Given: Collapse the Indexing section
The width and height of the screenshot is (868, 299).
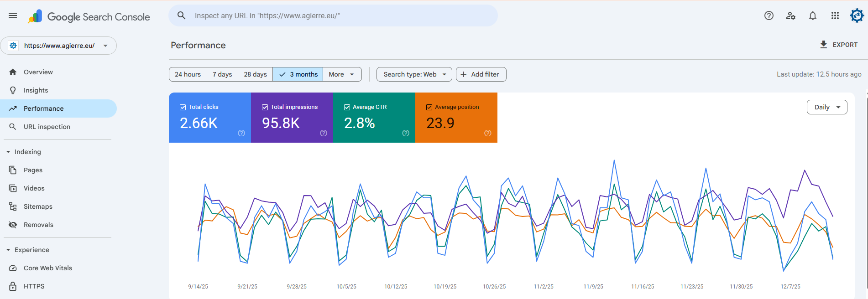Looking at the screenshot, I should [8, 152].
